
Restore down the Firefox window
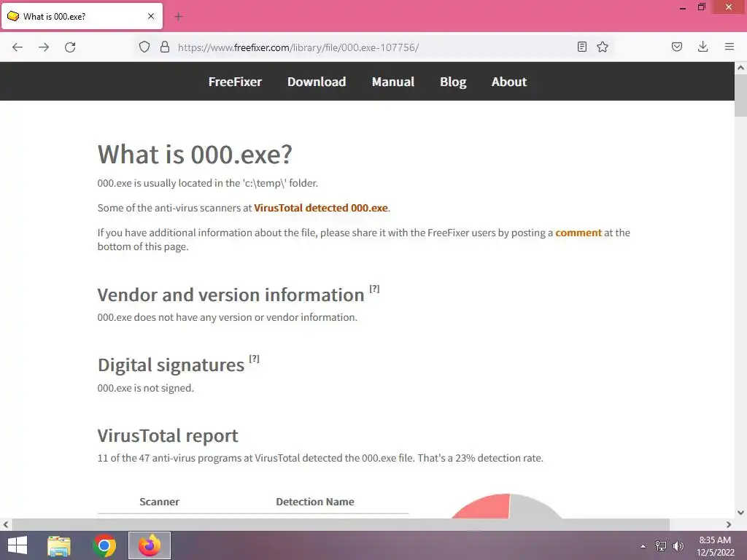(x=701, y=7)
